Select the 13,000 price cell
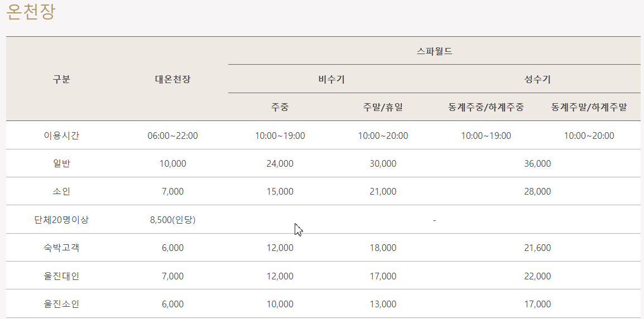Viewport: 644px width, 319px height. (x=383, y=304)
